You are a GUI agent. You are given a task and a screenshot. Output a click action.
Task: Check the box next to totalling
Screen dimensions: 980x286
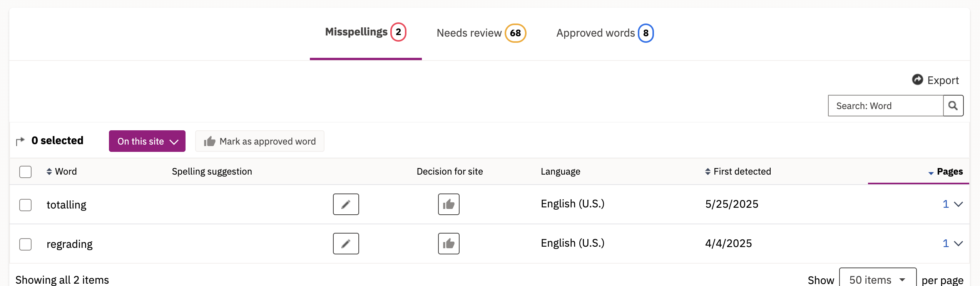point(25,205)
